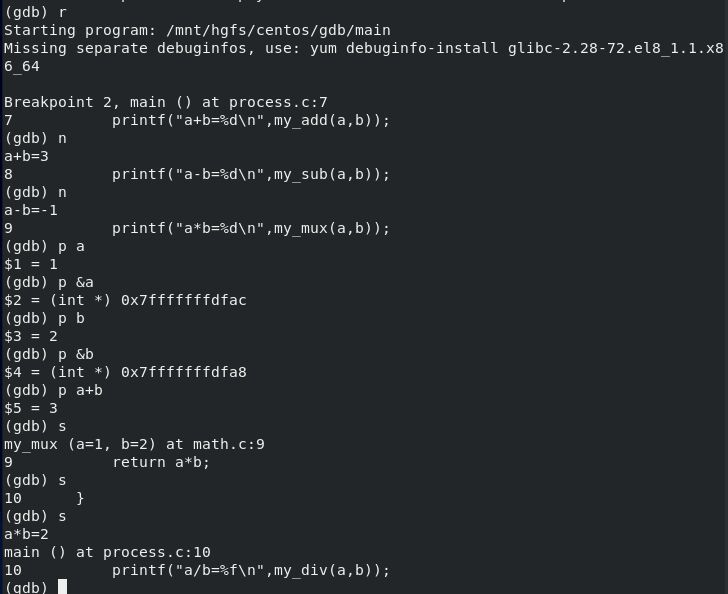This screenshot has height=594, width=728.
Task: Click the 'my_mux (a=1, b=2) at math.c:9' line
Action: pyautogui.click(x=134, y=444)
